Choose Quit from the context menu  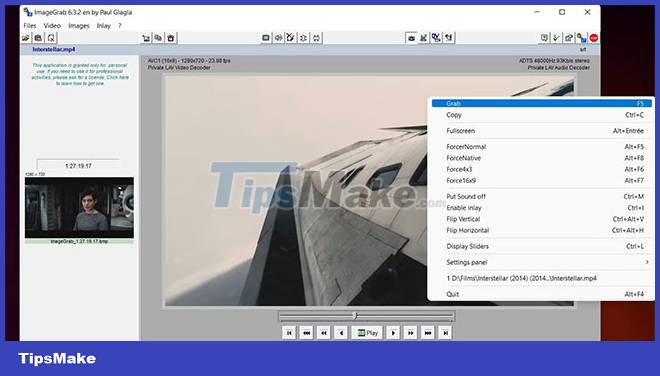point(542,294)
